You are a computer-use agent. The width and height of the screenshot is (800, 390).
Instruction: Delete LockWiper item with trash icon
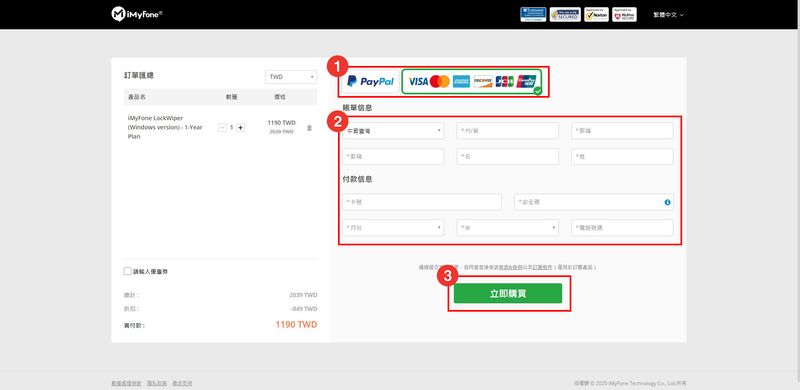click(309, 128)
